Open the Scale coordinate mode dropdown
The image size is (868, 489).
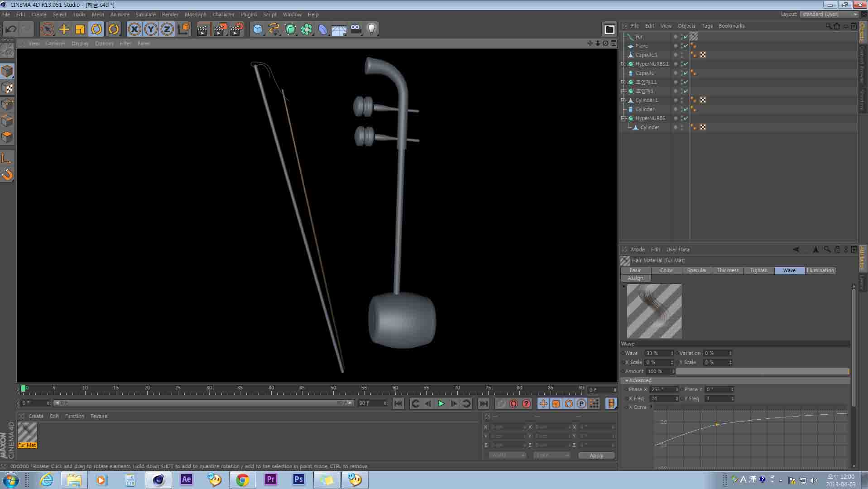551,455
